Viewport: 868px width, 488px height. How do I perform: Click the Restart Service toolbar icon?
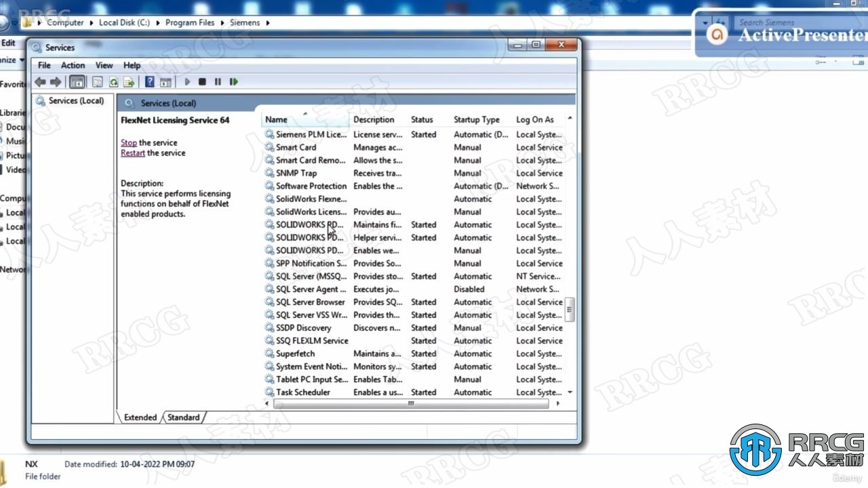pyautogui.click(x=234, y=82)
